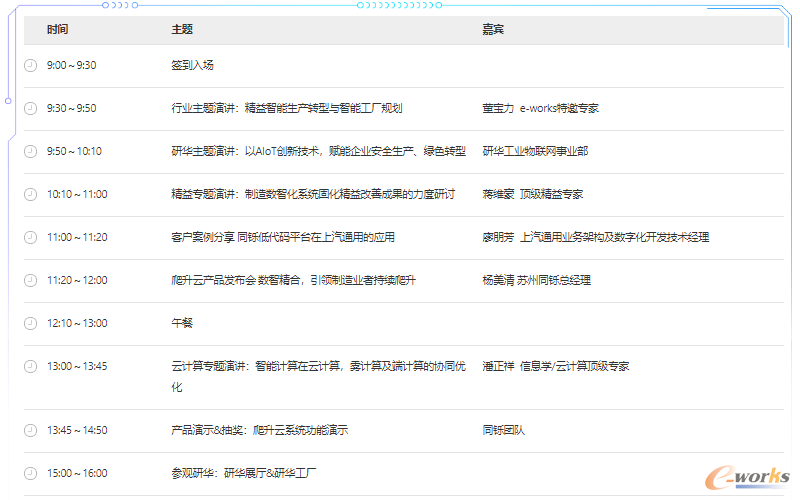Click the topic 客户案例分享 同铄低代码平台
Image resolution: width=800 pixels, height=500 pixels.
(x=283, y=237)
